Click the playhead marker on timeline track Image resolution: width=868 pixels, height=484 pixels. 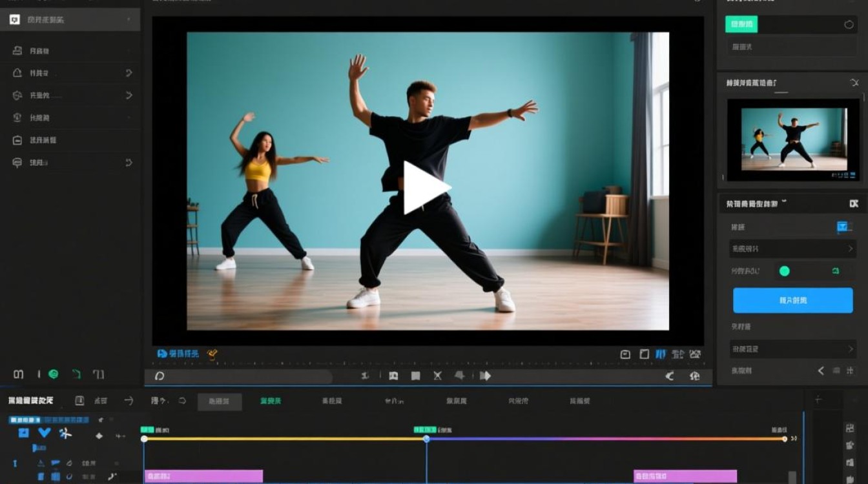426,439
